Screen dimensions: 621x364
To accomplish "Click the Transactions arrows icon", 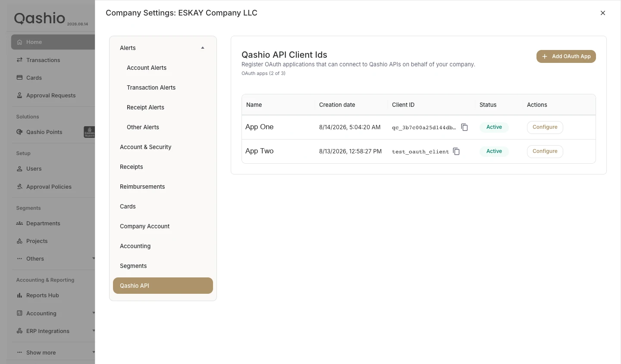I will click(x=19, y=60).
